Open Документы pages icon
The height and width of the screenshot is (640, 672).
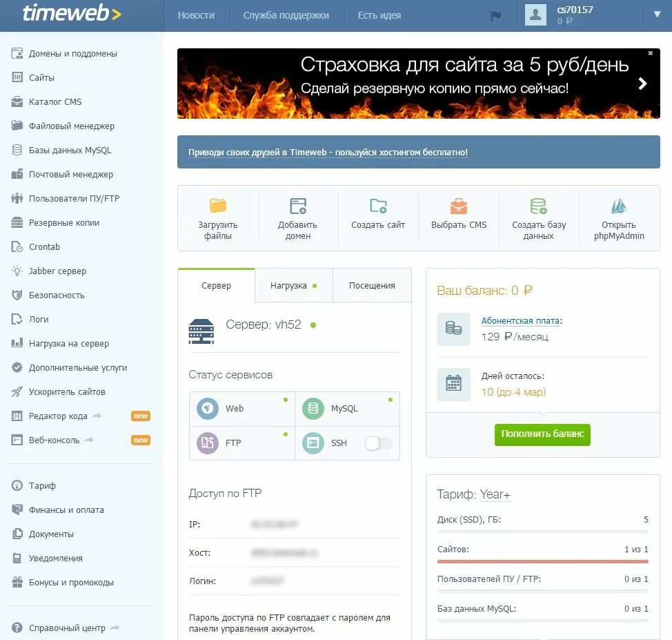click(17, 534)
